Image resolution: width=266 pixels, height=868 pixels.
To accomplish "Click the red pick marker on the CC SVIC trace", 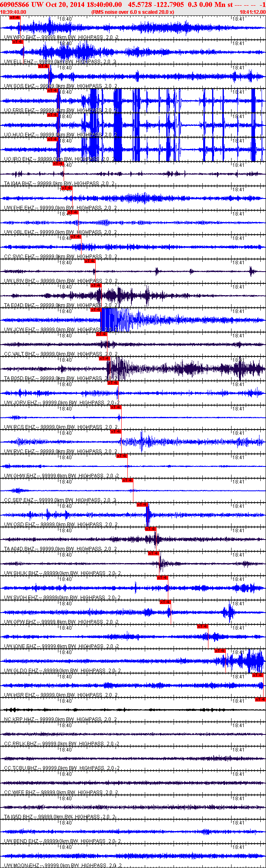I will [76, 237].
